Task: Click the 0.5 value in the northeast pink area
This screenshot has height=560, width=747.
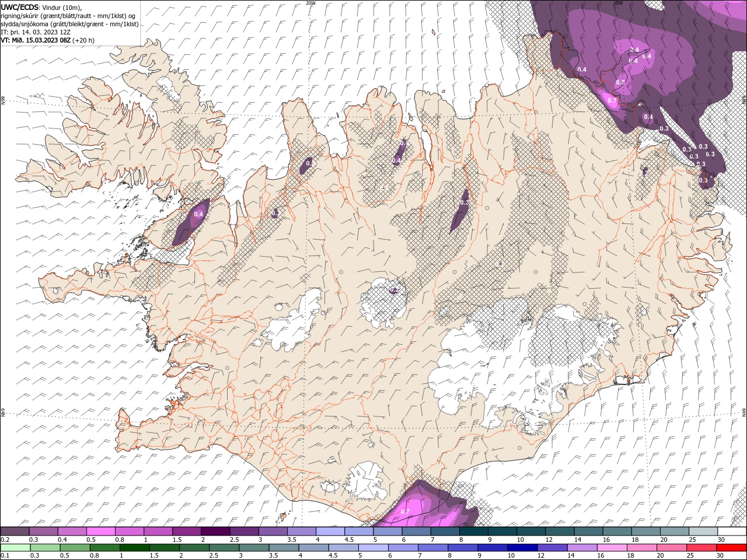Action: coord(620,82)
